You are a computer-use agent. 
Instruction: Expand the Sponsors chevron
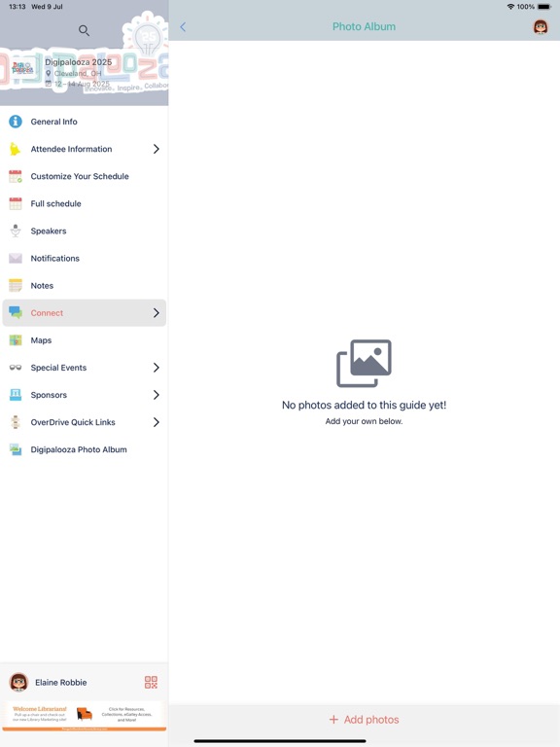[157, 395]
